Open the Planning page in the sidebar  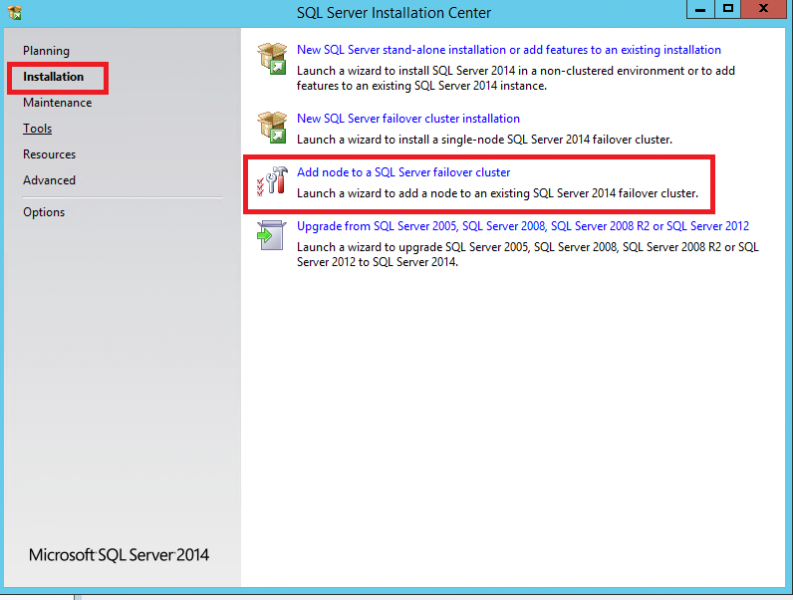point(46,51)
